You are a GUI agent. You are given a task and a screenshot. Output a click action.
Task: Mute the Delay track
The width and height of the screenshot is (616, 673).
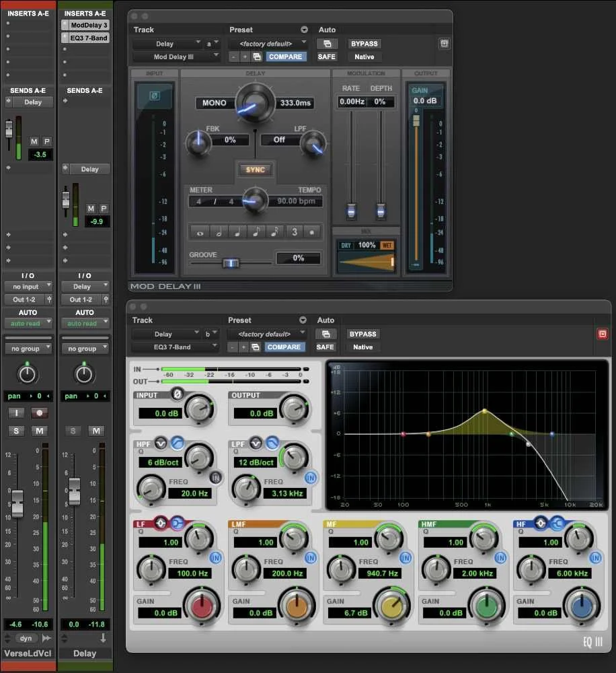point(96,431)
